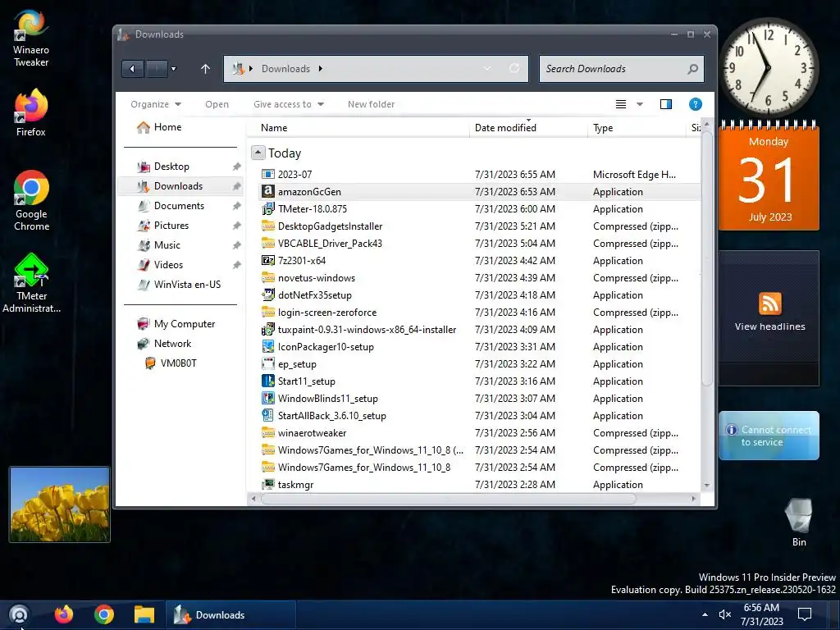Open Give access to menu

point(289,104)
